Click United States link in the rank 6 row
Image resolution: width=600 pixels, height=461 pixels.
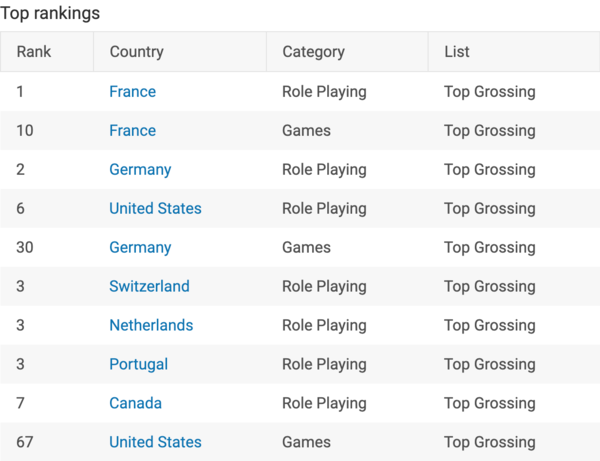click(155, 209)
